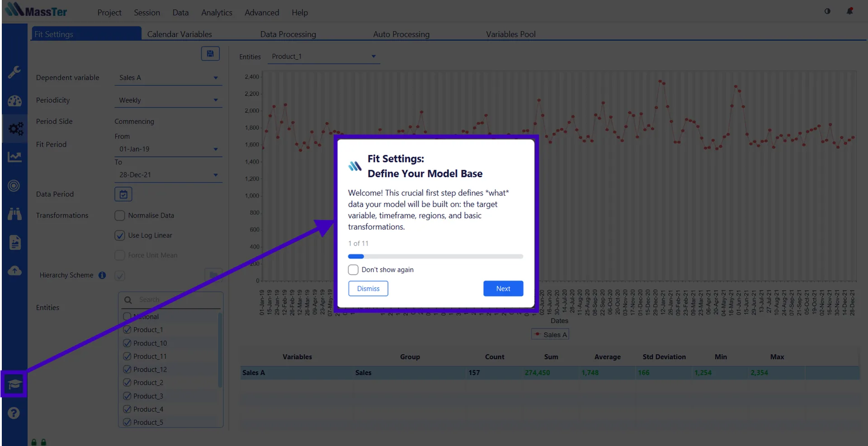Click the binoculars icon in the sidebar
This screenshot has width=868, height=446.
(14, 214)
